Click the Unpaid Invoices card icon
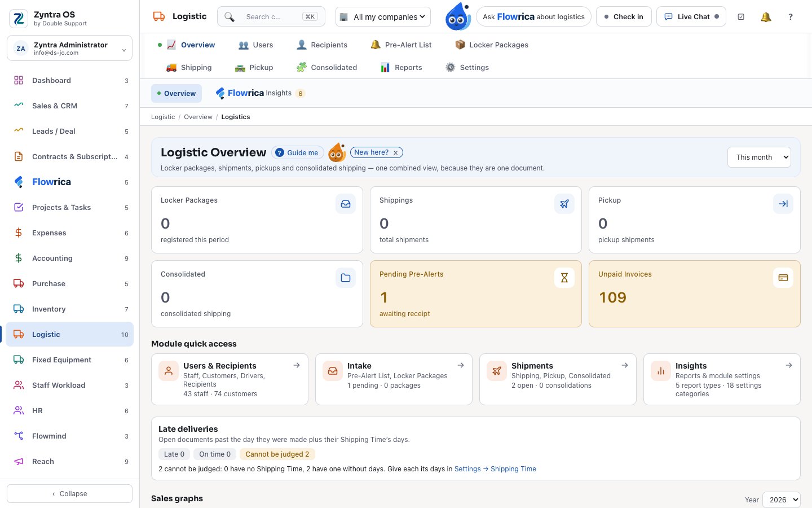This screenshot has height=508, width=812. [783, 278]
